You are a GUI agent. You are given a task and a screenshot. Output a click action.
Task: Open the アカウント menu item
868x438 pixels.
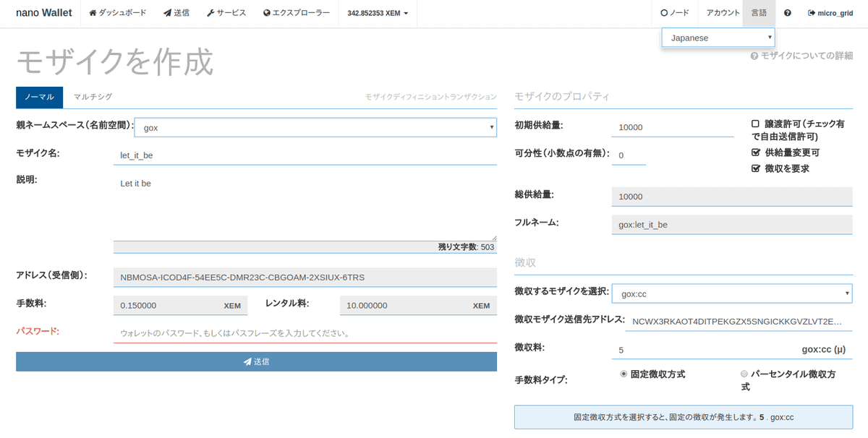723,13
